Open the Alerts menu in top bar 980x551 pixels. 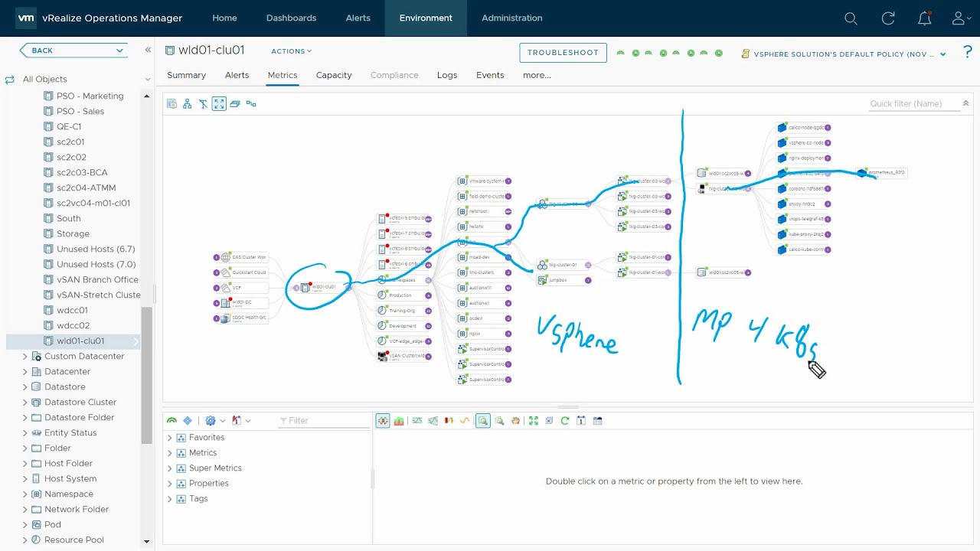(358, 18)
